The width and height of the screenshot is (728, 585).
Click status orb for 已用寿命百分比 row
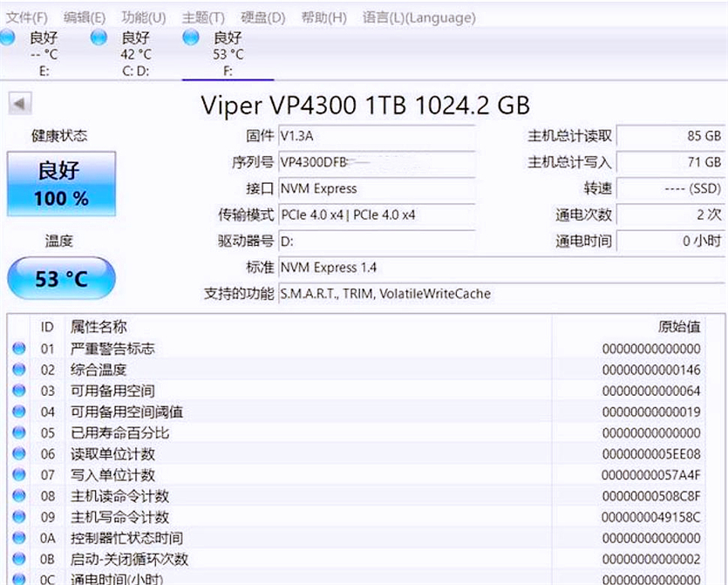tap(19, 433)
